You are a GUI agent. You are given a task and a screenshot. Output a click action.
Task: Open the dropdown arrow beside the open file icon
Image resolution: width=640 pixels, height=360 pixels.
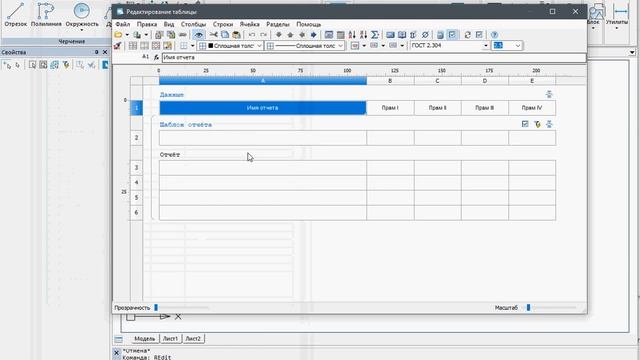[x=127, y=35]
